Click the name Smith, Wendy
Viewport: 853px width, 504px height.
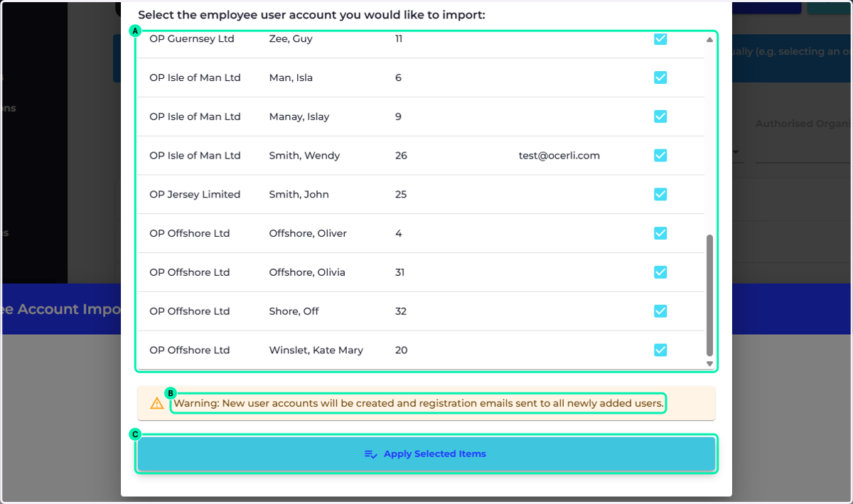click(304, 156)
